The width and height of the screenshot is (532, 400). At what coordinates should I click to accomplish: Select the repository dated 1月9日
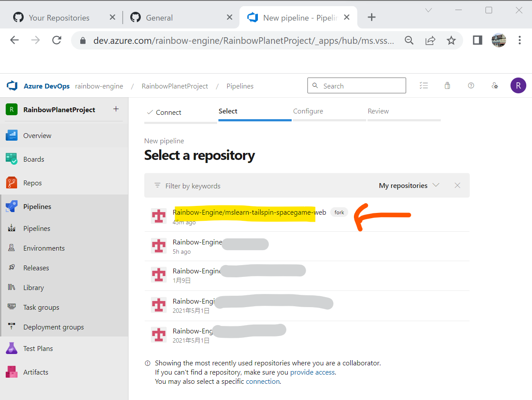[x=307, y=276]
